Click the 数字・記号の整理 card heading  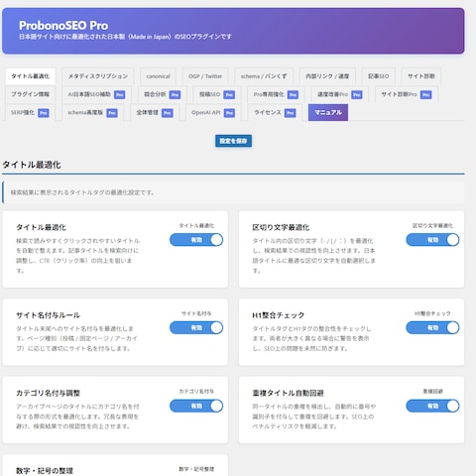click(x=45, y=471)
